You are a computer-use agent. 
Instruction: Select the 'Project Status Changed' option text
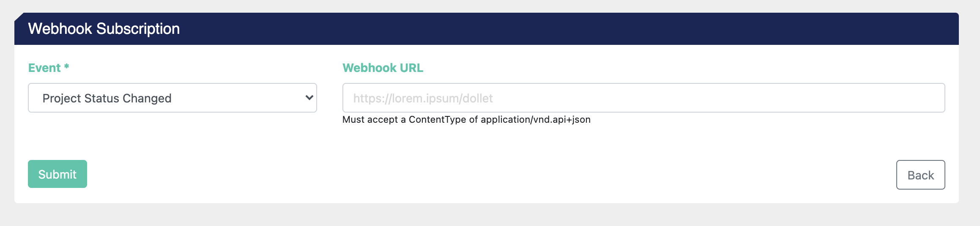click(x=107, y=98)
